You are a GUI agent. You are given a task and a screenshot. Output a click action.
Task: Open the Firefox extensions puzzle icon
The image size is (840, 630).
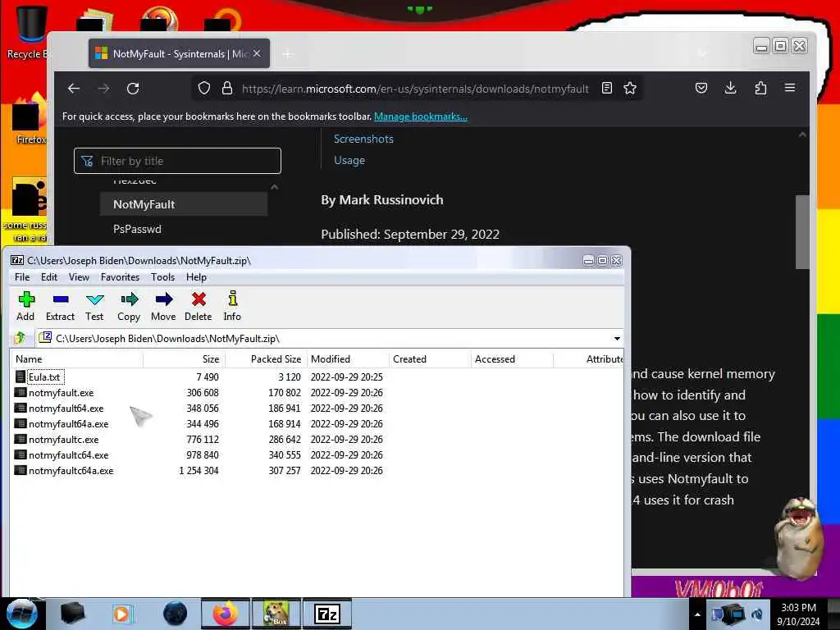[760, 88]
